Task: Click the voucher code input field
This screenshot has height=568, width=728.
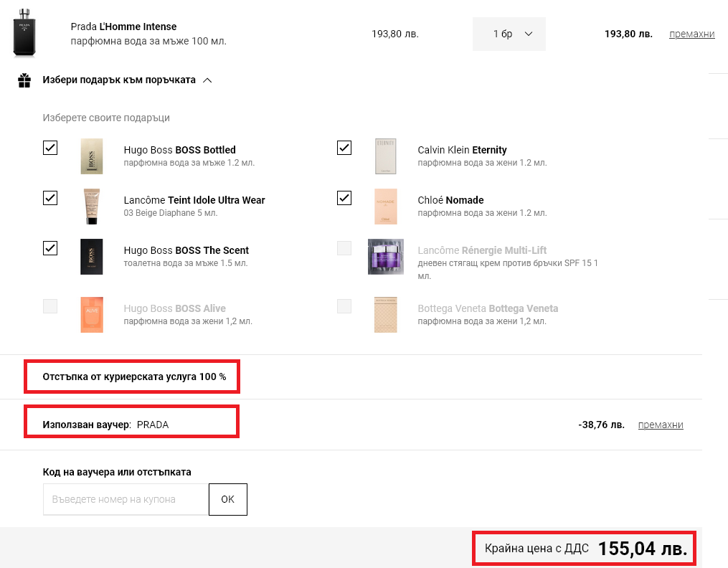Action: (x=126, y=499)
